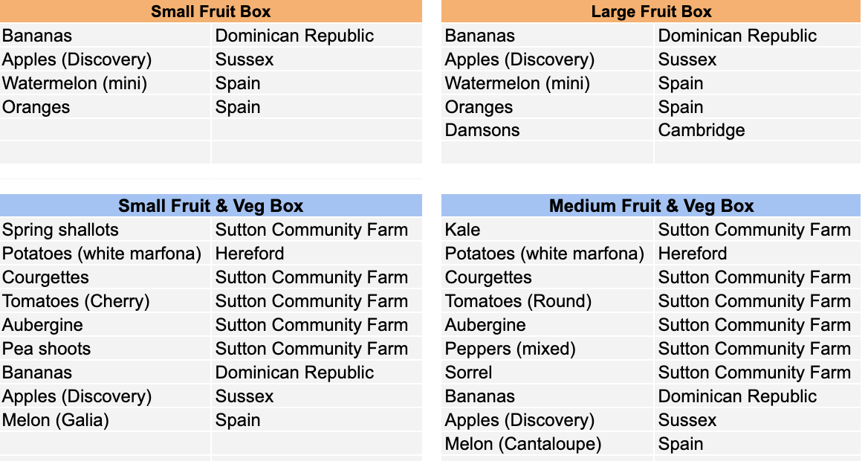This screenshot has height=461, width=868.
Task: Click the Tomatoes (Cherry) cell
Action: click(106, 301)
